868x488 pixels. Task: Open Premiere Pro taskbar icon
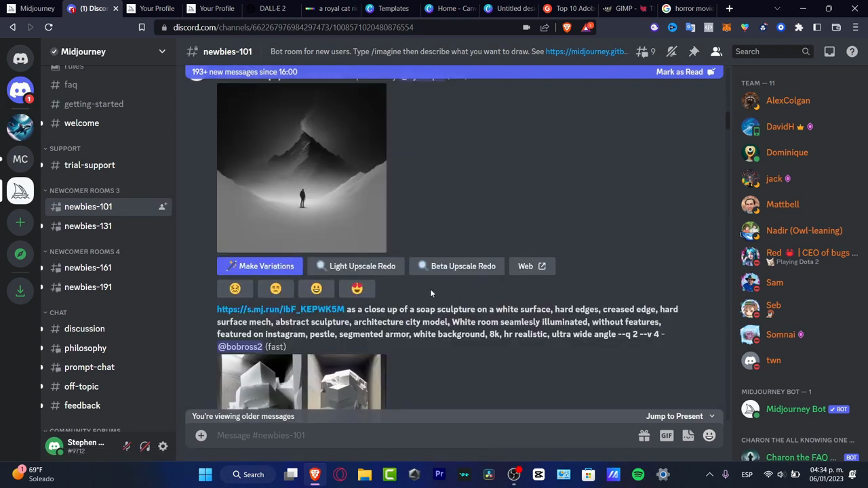pos(439,474)
